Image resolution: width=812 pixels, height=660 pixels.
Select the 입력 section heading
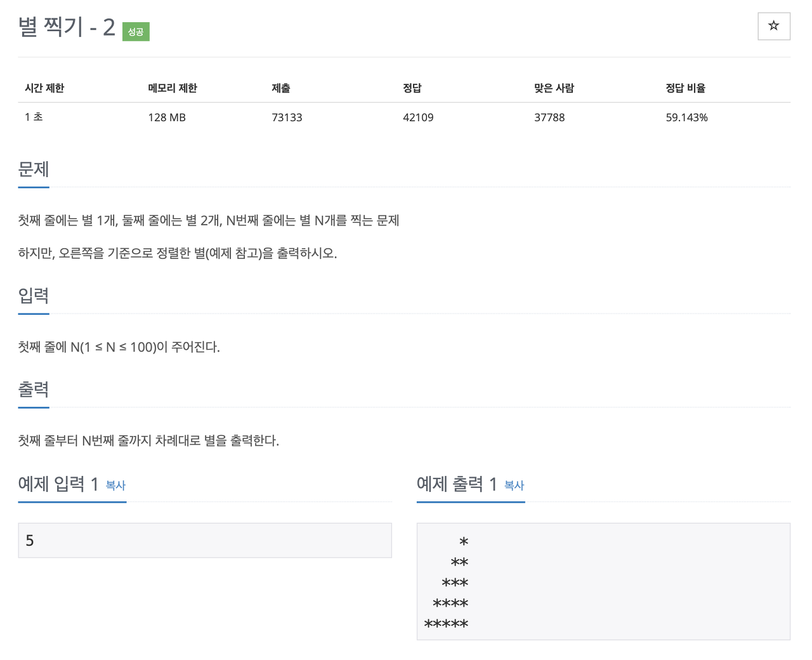(x=33, y=296)
